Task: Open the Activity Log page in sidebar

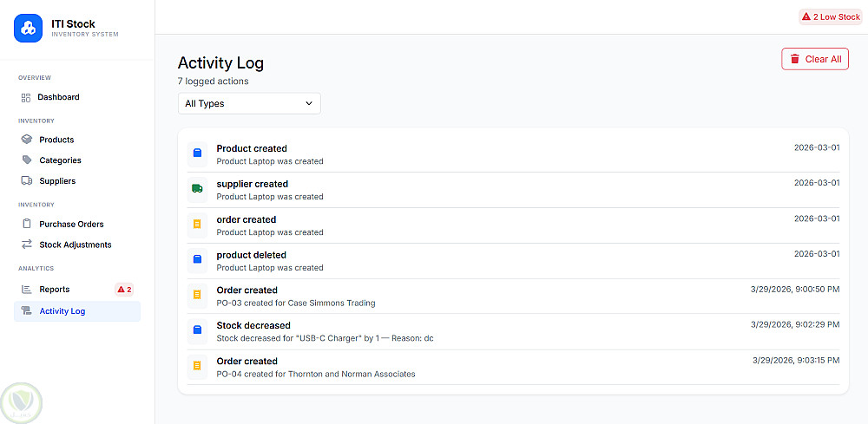Action: click(62, 311)
